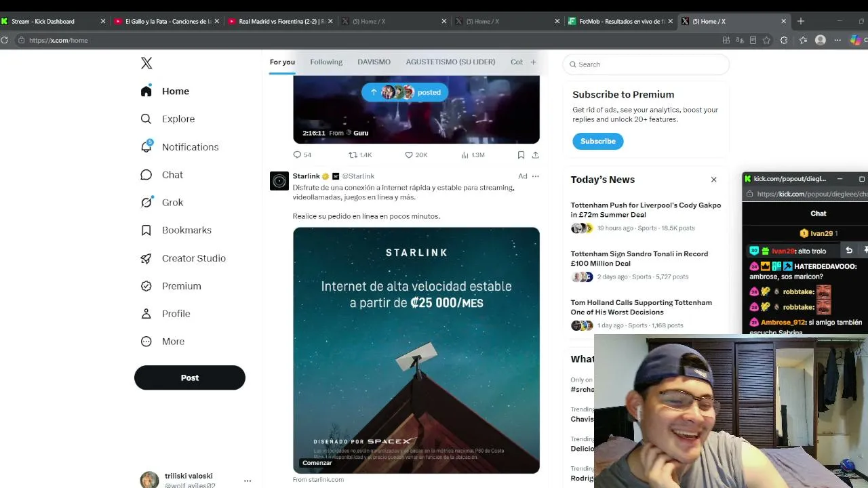Dismiss the Today's News panel

coord(713,180)
